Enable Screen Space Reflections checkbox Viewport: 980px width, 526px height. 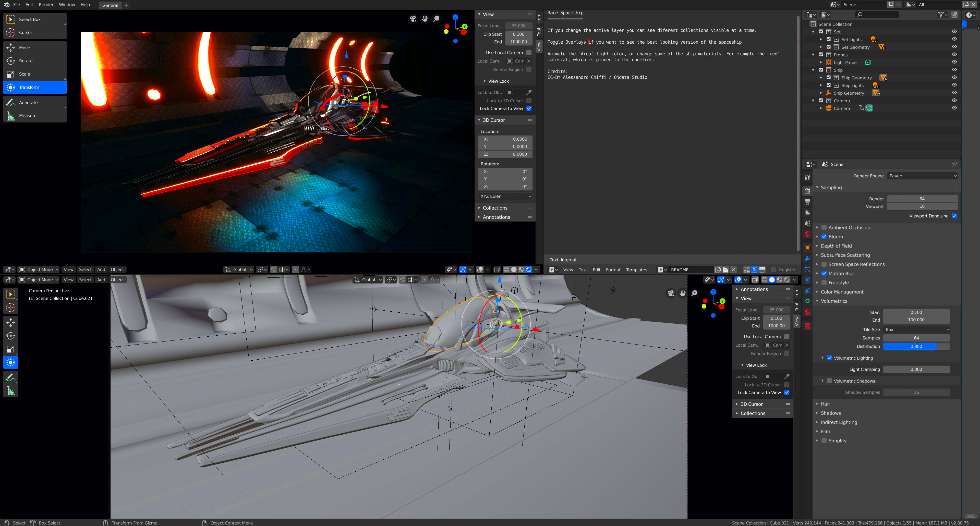pyautogui.click(x=824, y=264)
